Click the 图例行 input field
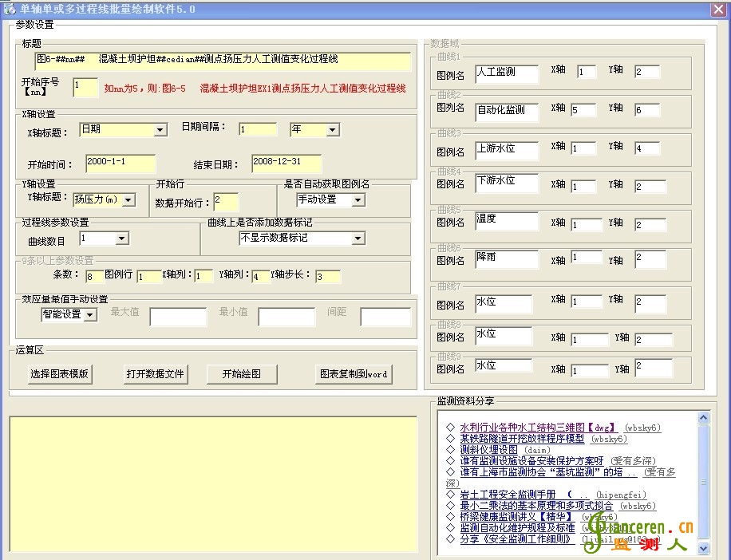Screen dimensions: 731x560 (149, 276)
